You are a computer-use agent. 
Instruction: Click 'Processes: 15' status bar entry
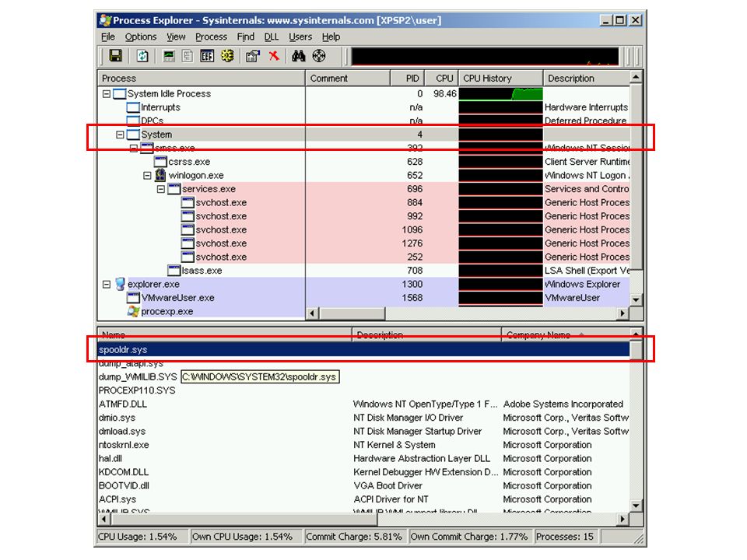click(565, 537)
